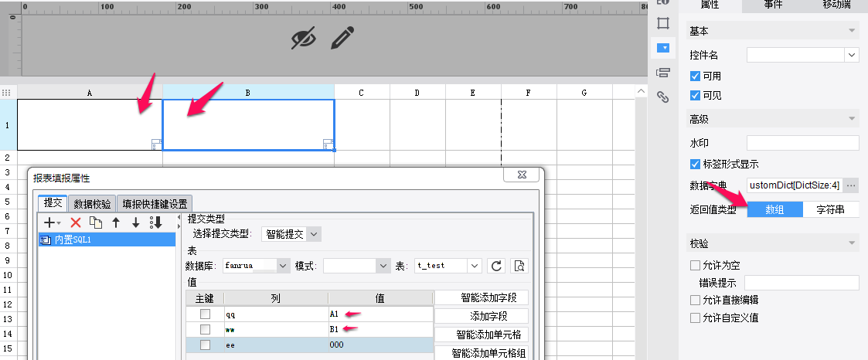This screenshot has width=868, height=360.
Task: Toggle 标签形式显示 checkbox
Action: 696,164
